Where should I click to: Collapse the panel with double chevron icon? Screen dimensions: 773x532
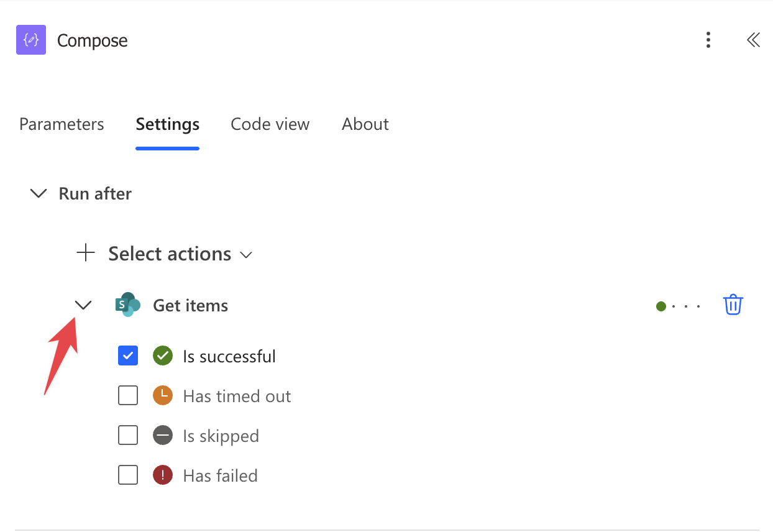coord(753,40)
